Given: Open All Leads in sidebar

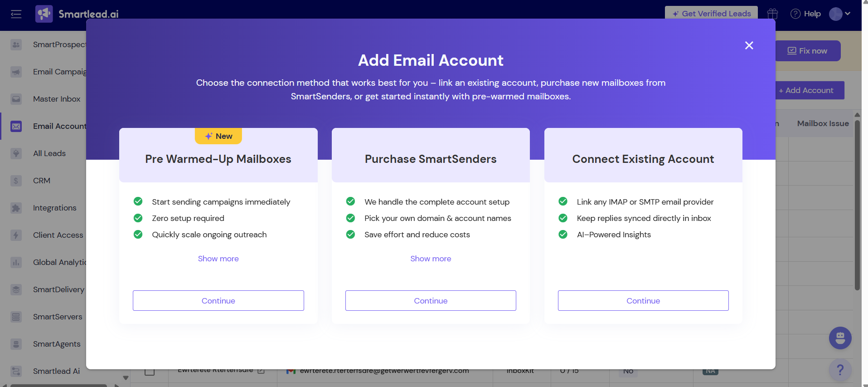Looking at the screenshot, I should (x=49, y=153).
